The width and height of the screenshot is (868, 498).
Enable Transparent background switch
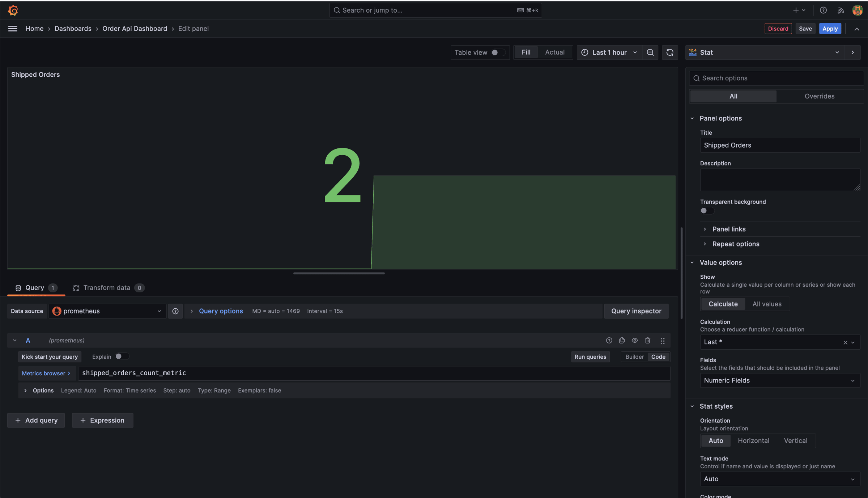pyautogui.click(x=707, y=211)
